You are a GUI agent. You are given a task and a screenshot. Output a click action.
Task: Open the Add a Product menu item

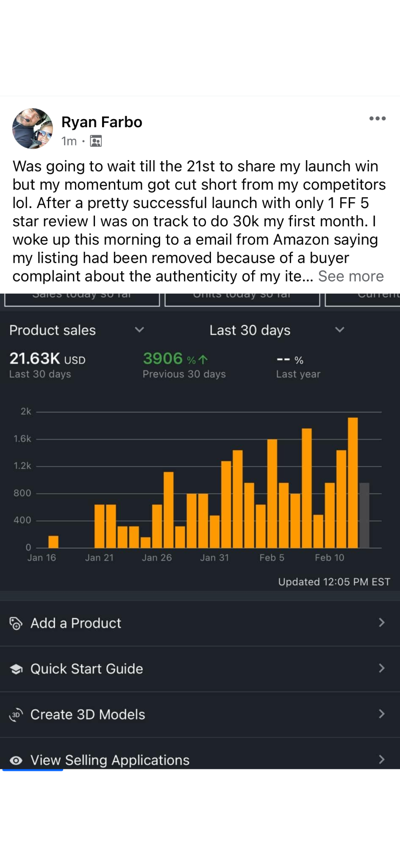[x=76, y=623]
